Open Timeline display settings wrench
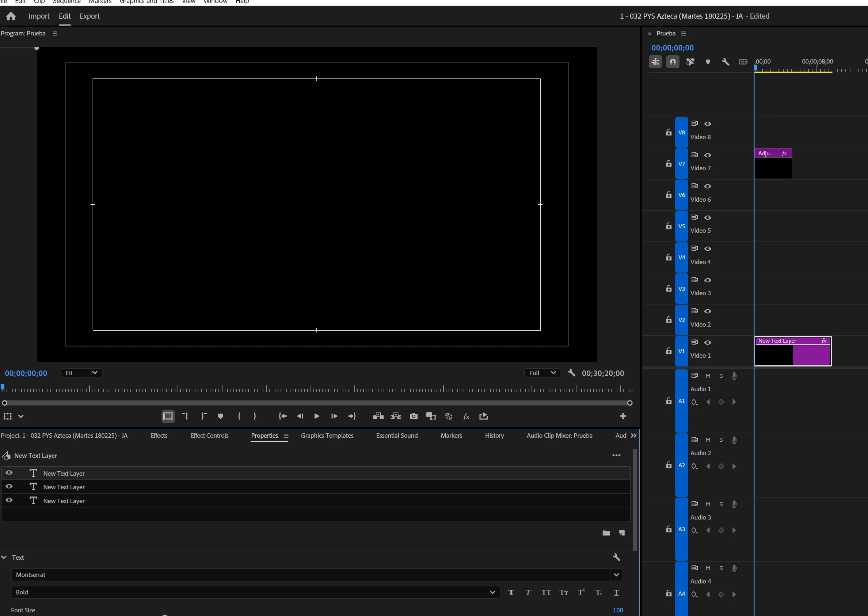The width and height of the screenshot is (868, 616). tap(725, 61)
